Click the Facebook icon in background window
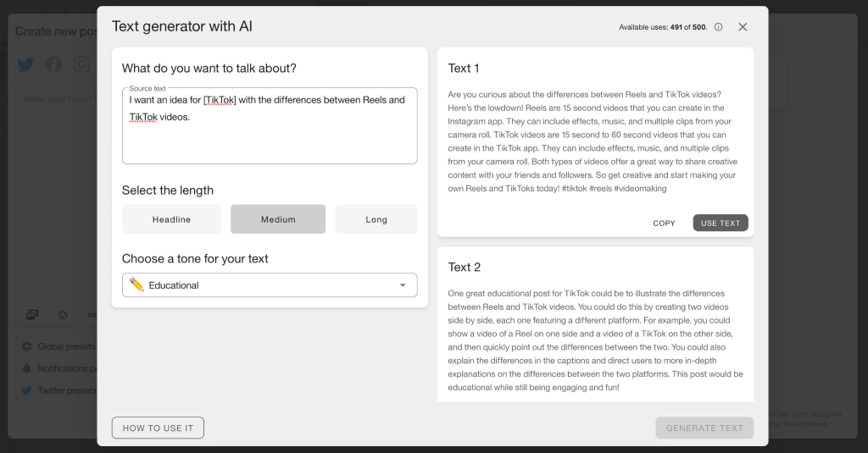Viewport: 868px width, 453px height. tap(53, 64)
